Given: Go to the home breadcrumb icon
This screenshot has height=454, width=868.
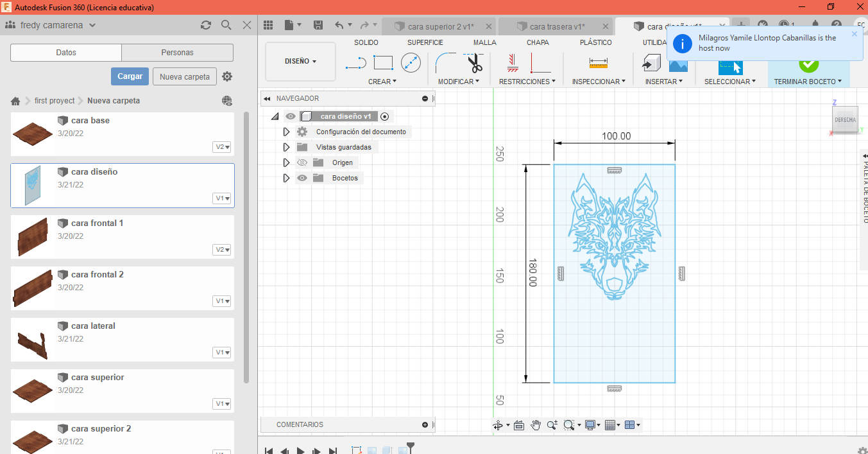Looking at the screenshot, I should (16, 101).
